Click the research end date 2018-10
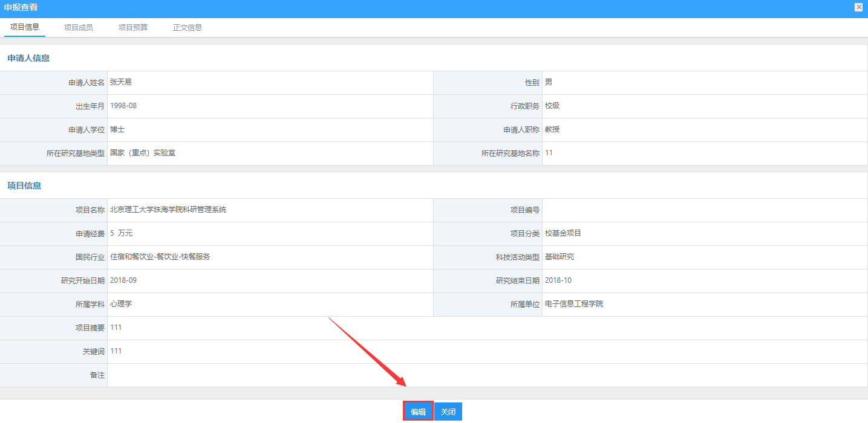Viewport: 868px width, 423px height. tap(558, 280)
